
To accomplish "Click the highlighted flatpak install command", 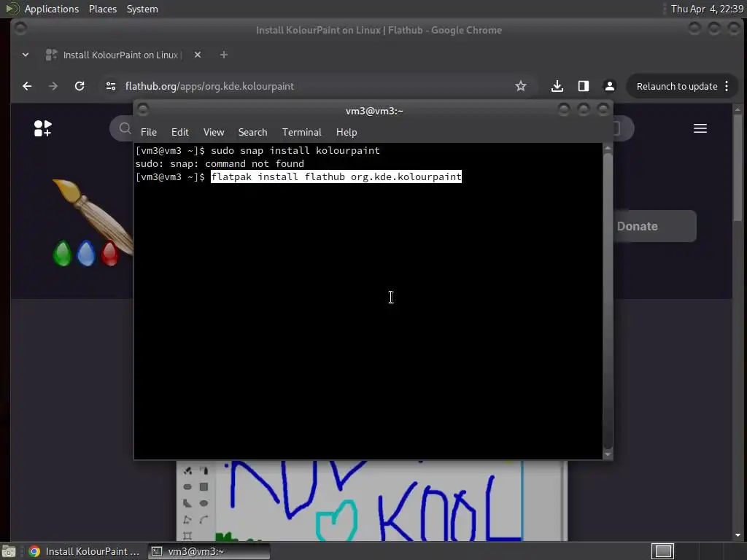I will click(336, 176).
